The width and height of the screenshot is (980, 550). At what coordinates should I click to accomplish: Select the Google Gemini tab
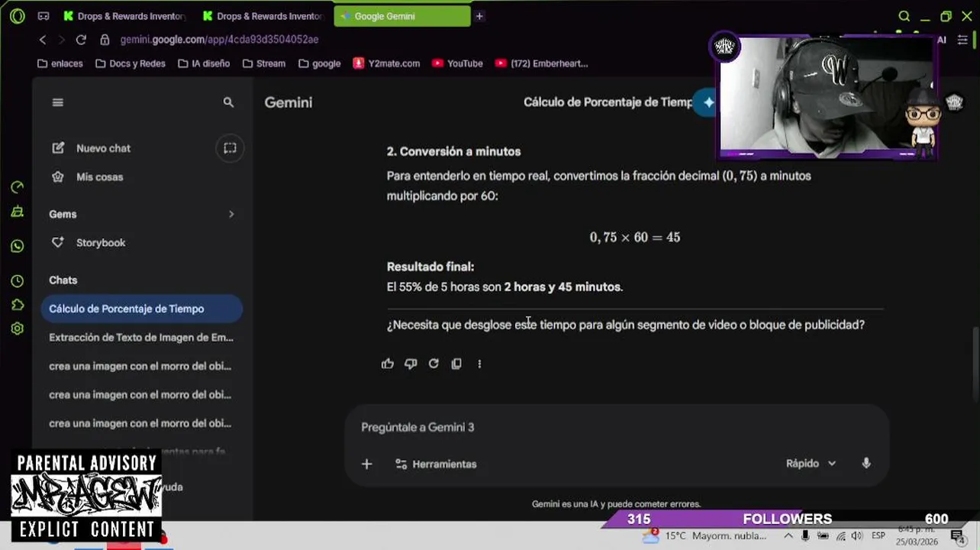click(402, 16)
